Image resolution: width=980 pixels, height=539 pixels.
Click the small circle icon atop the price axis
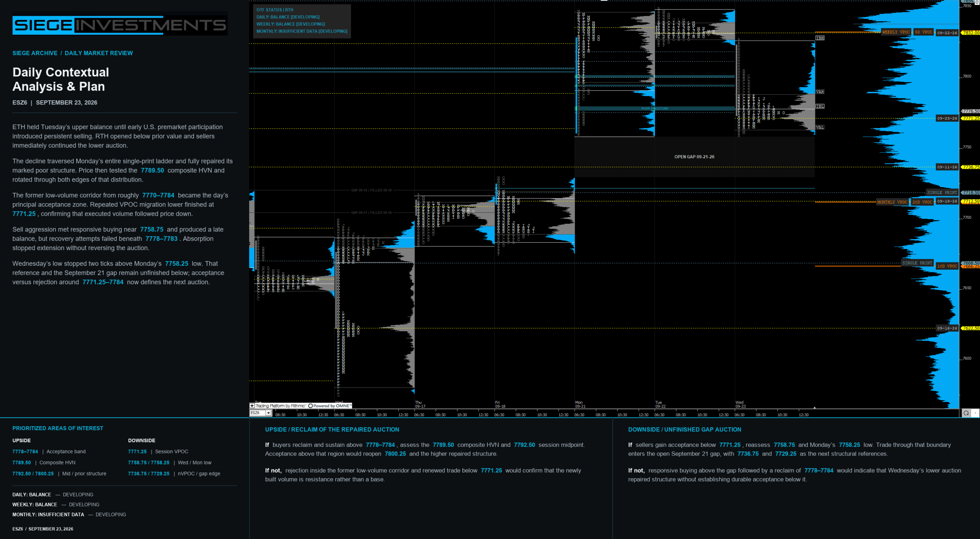coord(977,2)
